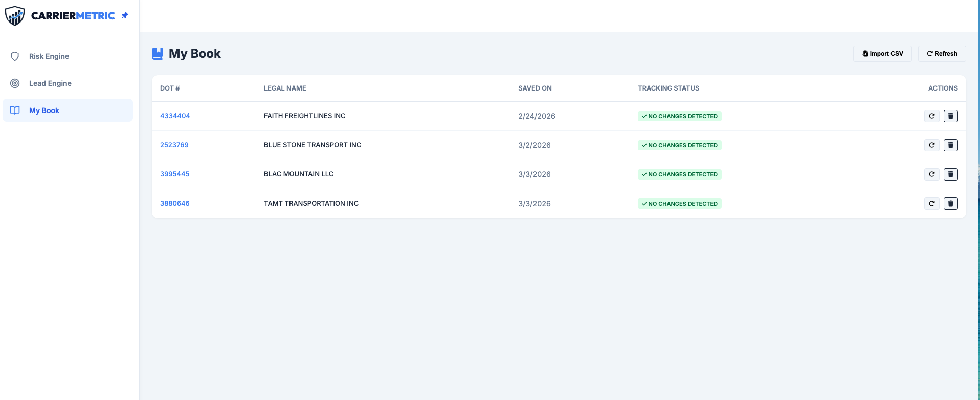Click the pin icon beside CarrierMetric
980x400 pixels.
[125, 15]
